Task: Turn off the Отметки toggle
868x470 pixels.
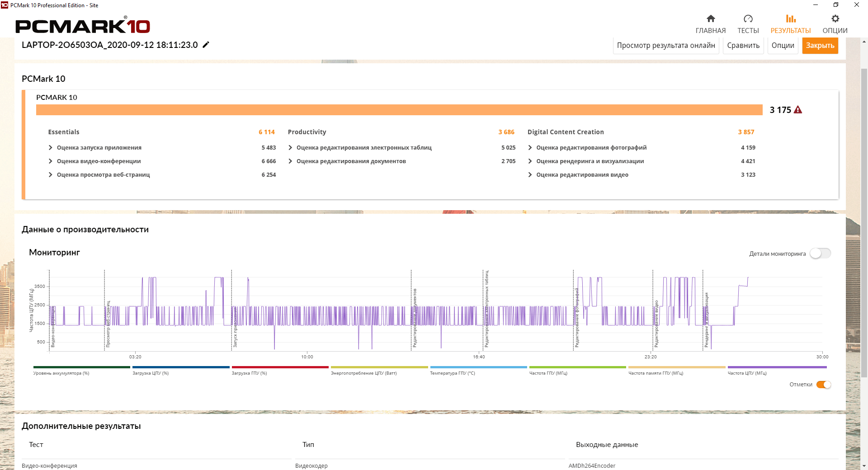Action: coord(824,385)
